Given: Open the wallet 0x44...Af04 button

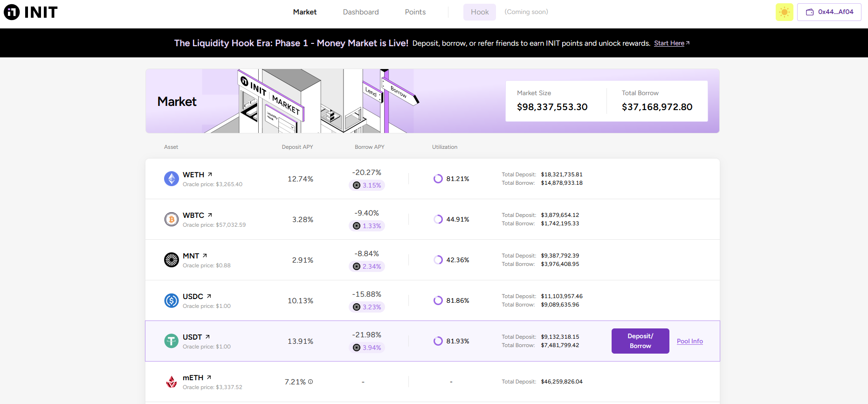Looking at the screenshot, I should [829, 12].
